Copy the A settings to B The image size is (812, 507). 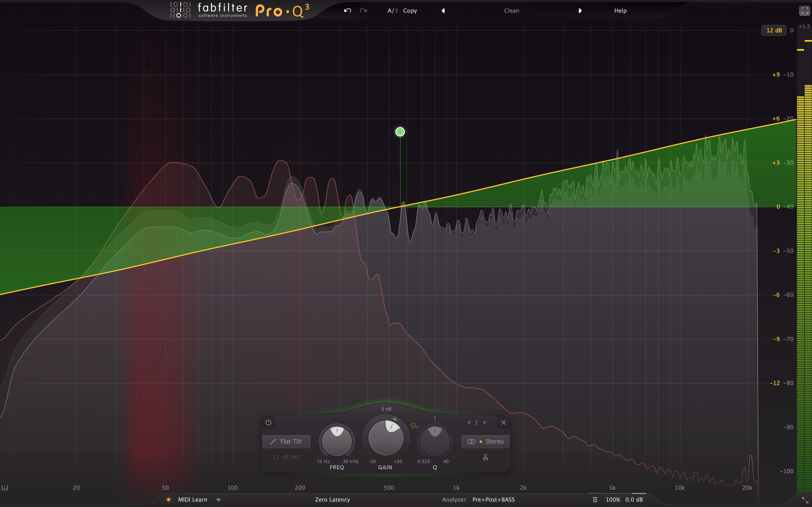pos(410,10)
